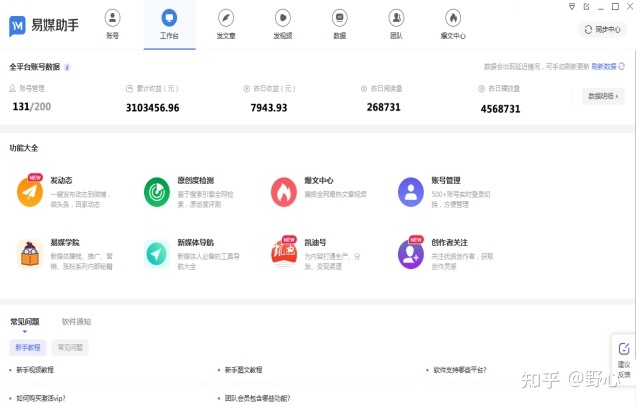Open the 发动态 paper plane icon
The height and width of the screenshot is (405, 637).
(x=30, y=192)
